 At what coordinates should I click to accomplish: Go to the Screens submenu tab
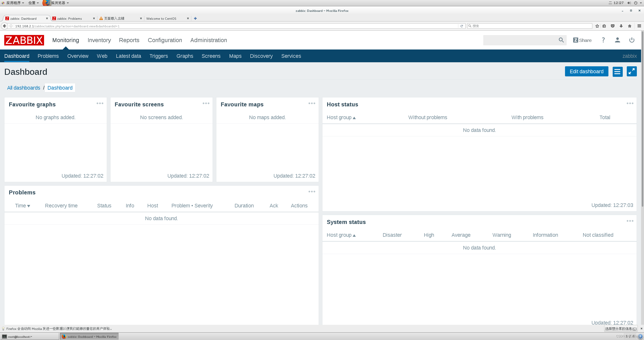click(211, 56)
